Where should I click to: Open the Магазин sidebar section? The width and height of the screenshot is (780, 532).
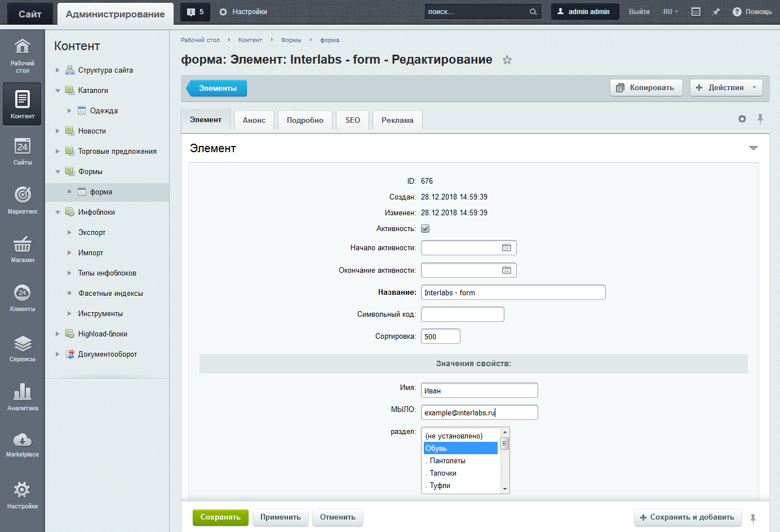point(23,249)
